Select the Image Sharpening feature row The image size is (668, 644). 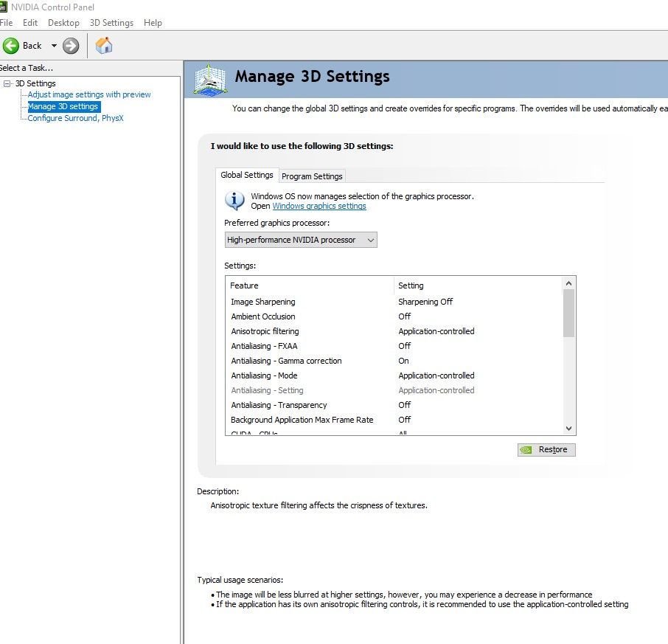(394, 302)
